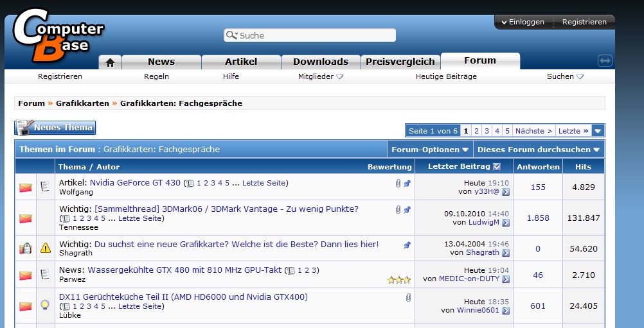
Task: Go to last post by LudwigM
Action: point(506,223)
